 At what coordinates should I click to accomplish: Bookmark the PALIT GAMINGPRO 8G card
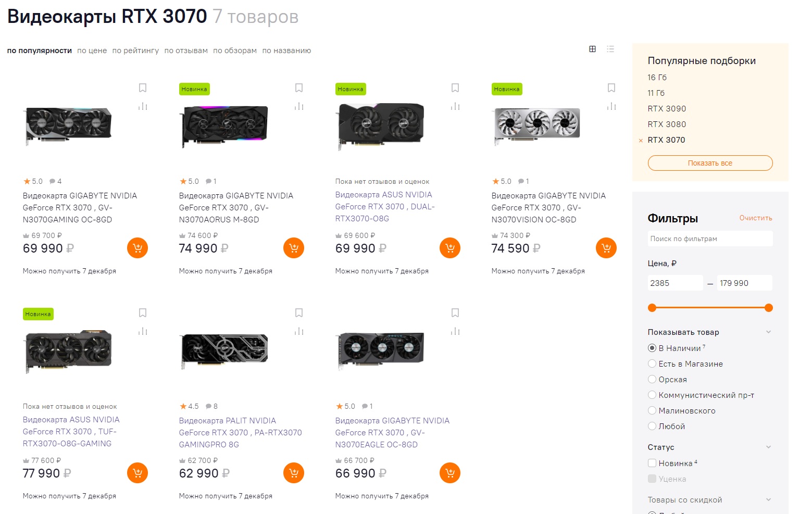point(299,313)
